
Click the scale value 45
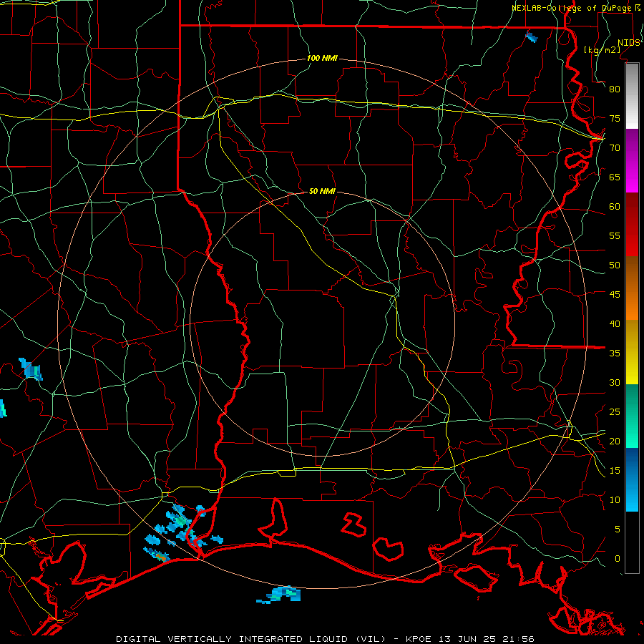[615, 295]
